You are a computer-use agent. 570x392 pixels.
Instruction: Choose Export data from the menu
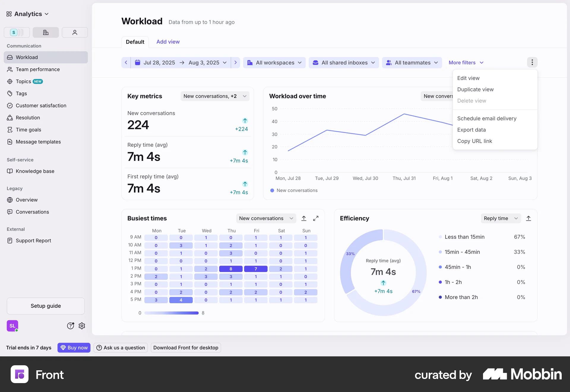coord(471,130)
